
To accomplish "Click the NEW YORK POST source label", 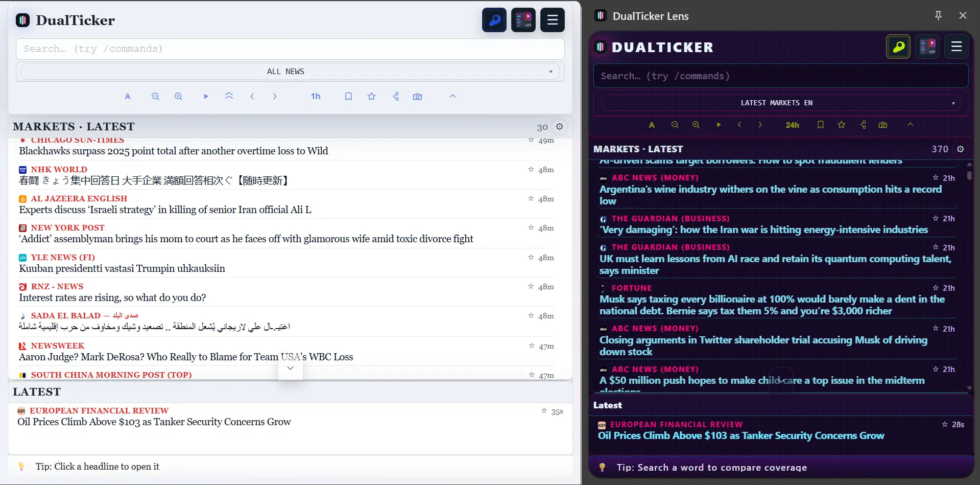I will pyautogui.click(x=67, y=228).
